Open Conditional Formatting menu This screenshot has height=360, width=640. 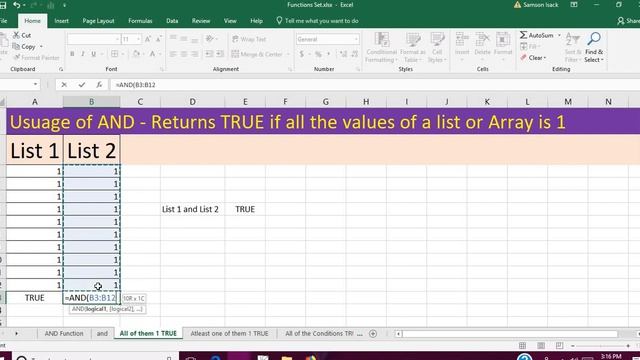(381, 47)
